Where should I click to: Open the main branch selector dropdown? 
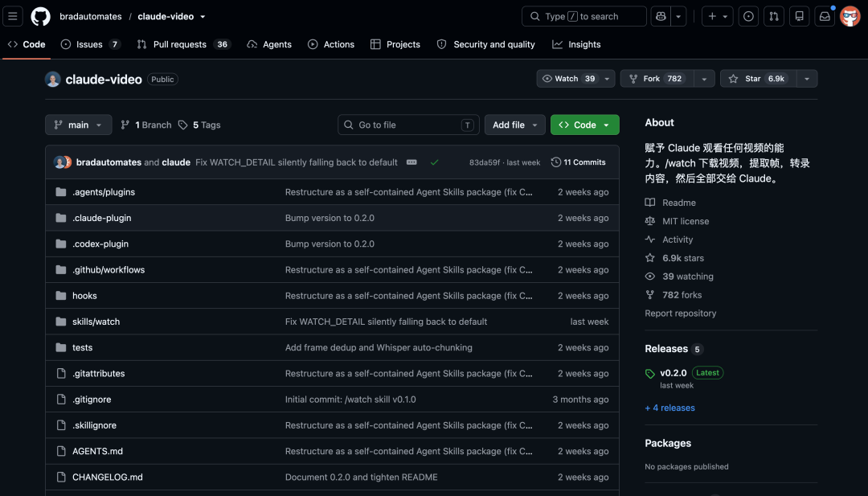click(79, 125)
